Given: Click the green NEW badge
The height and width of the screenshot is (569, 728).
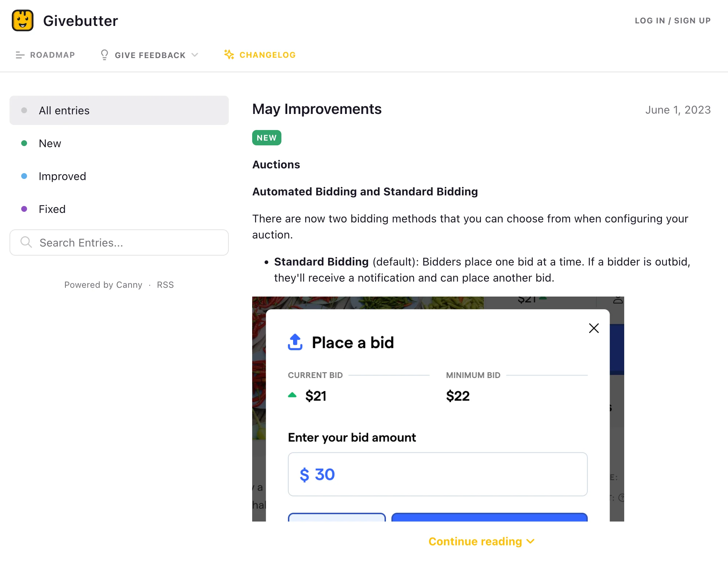Looking at the screenshot, I should 266,138.
